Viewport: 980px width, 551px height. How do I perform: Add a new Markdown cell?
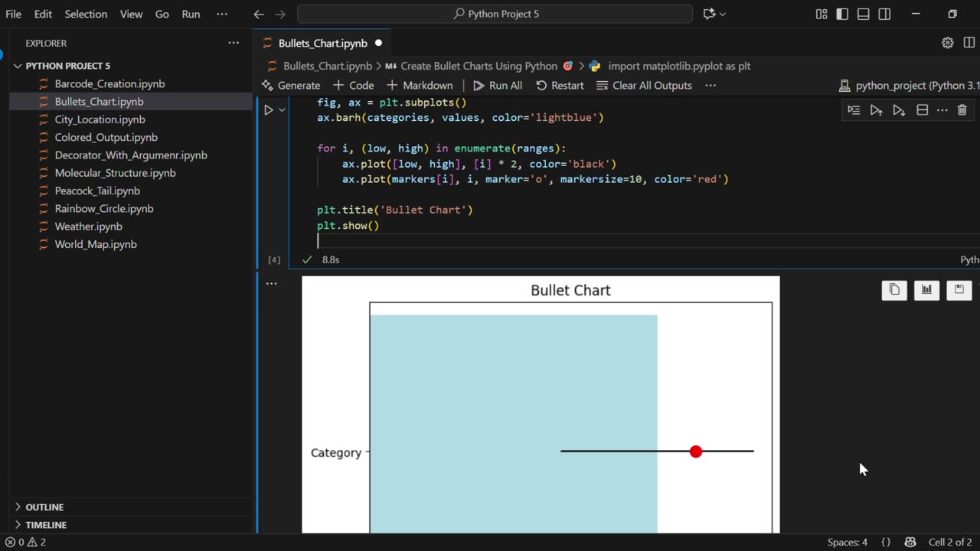pyautogui.click(x=420, y=85)
